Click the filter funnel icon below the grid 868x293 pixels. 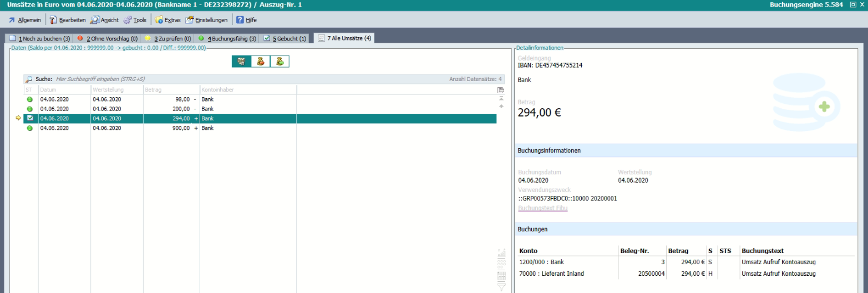click(x=501, y=286)
